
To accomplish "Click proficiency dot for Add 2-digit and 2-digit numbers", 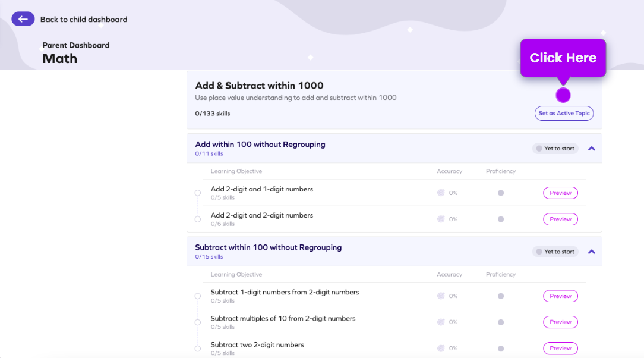I will (x=501, y=219).
